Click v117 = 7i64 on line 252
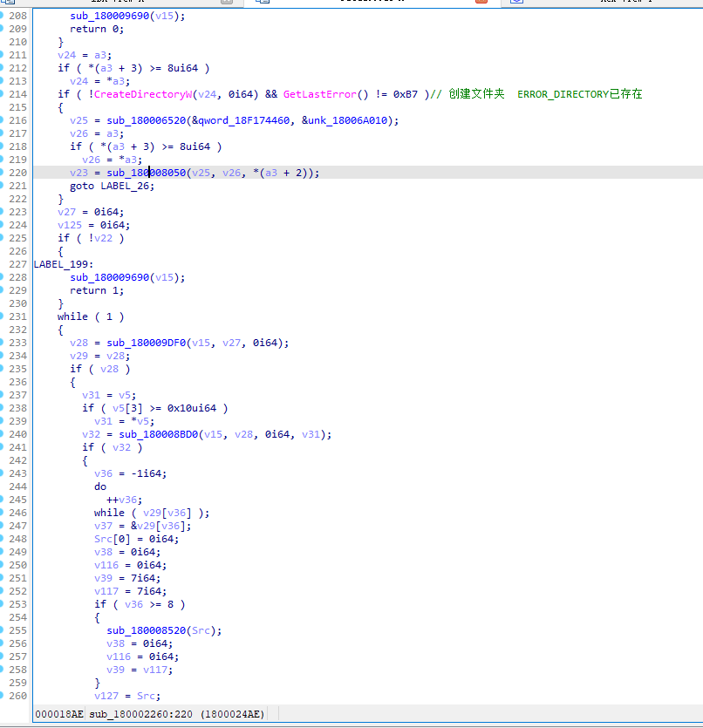This screenshot has height=728, width=703. (131, 591)
